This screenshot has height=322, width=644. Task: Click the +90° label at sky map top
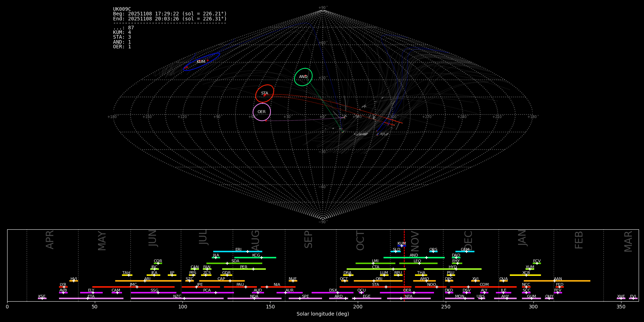[x=323, y=8]
